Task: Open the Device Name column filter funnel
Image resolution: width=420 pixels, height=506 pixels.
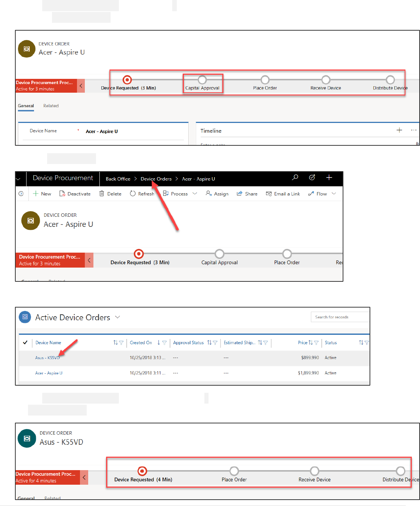Action: [x=121, y=343]
